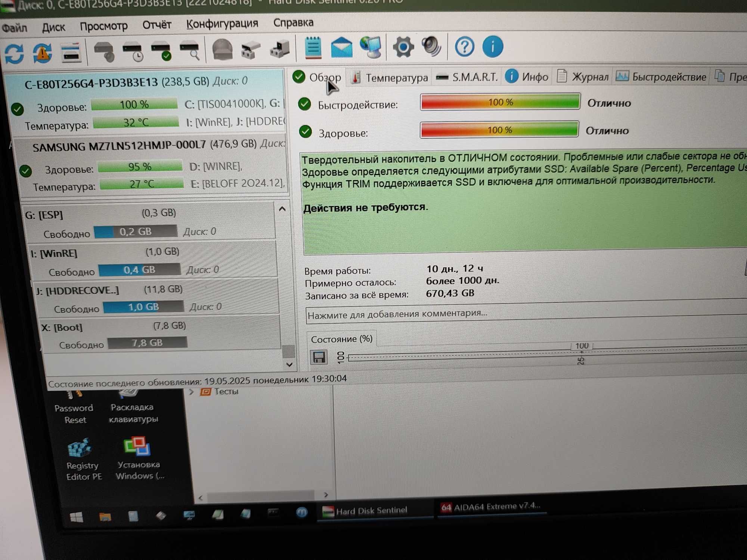747x560 pixels.
Task: Switch to the S.M.A.R.T. tab
Action: [467, 77]
